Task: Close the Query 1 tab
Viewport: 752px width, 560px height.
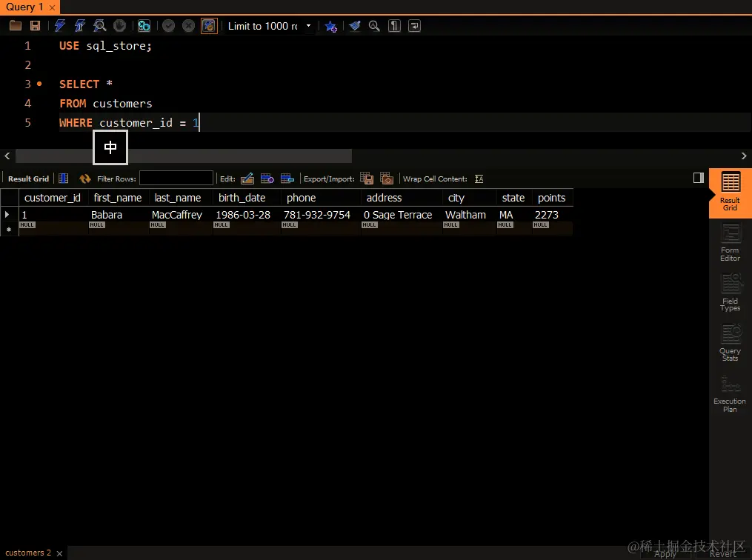Action: pos(52,7)
